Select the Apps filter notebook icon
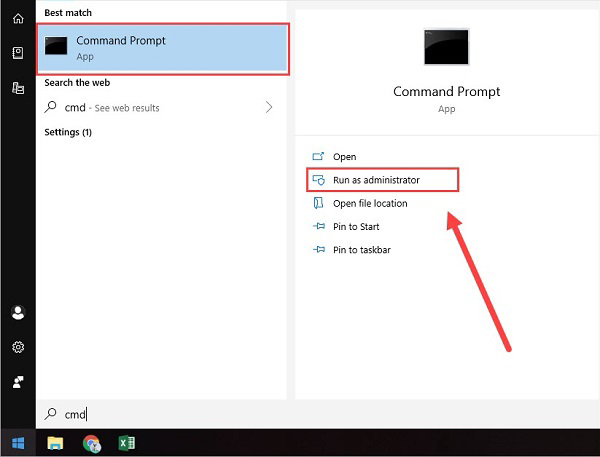This screenshot has width=600, height=457. [x=18, y=53]
